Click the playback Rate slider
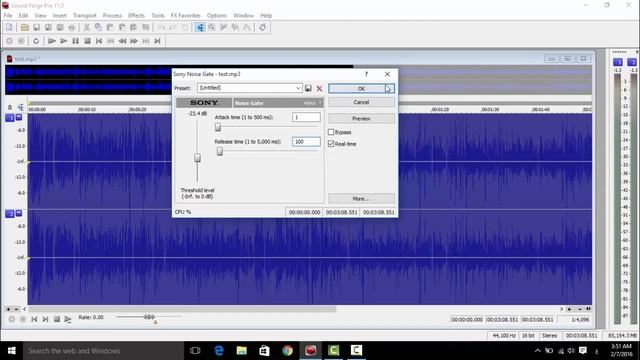Screen dimensions: 640x360 click(x=149, y=317)
